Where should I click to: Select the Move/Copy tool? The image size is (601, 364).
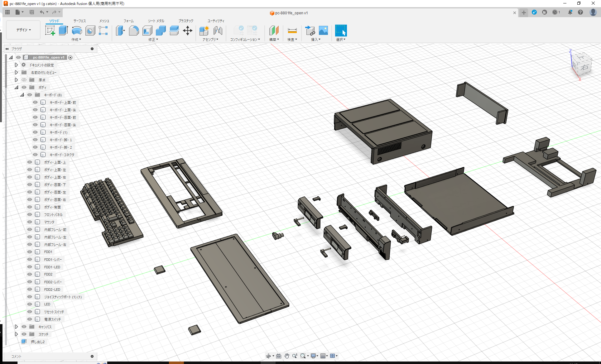(x=188, y=31)
